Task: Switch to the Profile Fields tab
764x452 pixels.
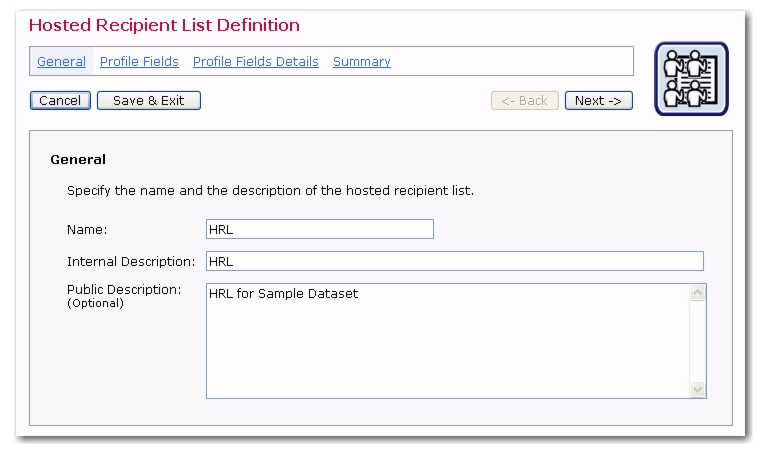Action: (139, 62)
